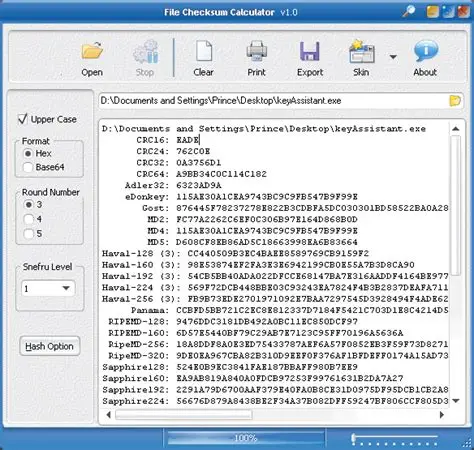Image resolution: width=474 pixels, height=450 pixels.
Task: Select the Base64 format radio button
Action: coord(28,167)
